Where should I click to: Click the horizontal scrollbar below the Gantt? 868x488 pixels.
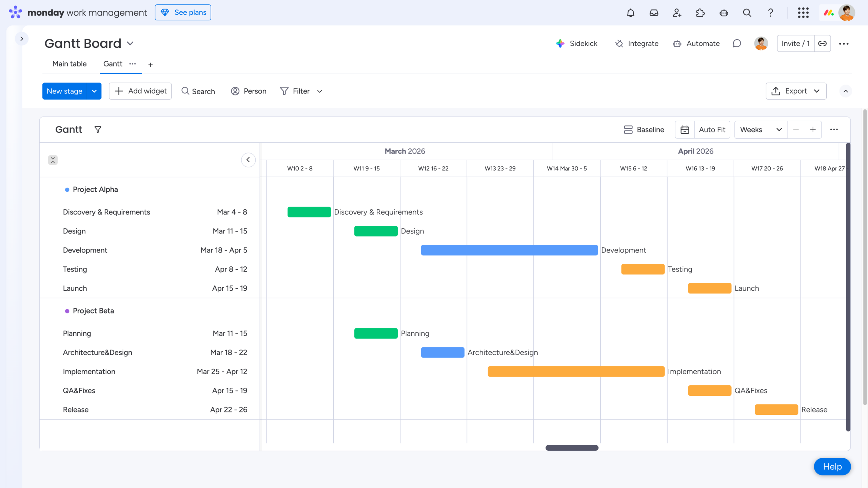click(572, 448)
